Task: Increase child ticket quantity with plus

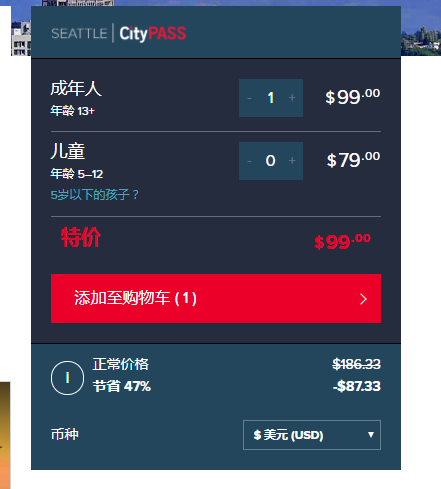Action: pyautogui.click(x=292, y=161)
